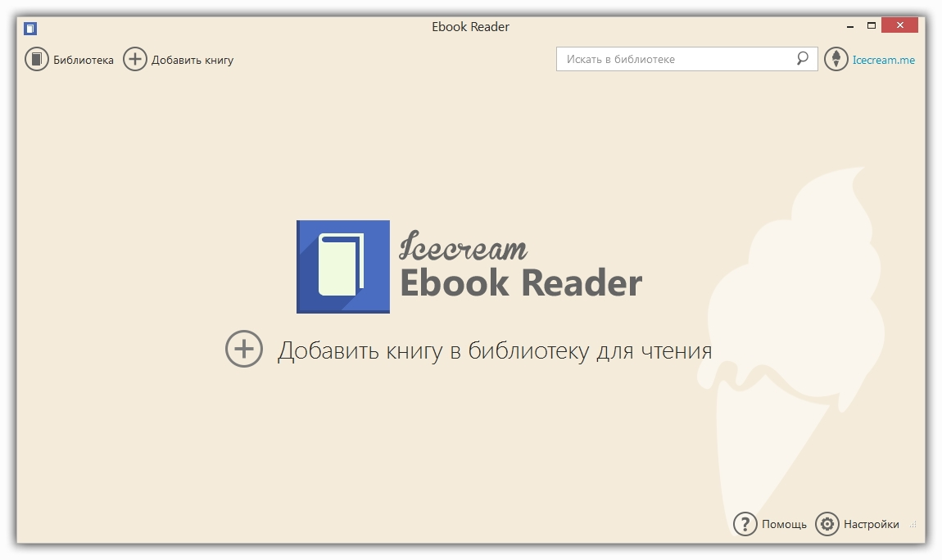
Task: Open Настройки gear icon
Action: point(827,524)
